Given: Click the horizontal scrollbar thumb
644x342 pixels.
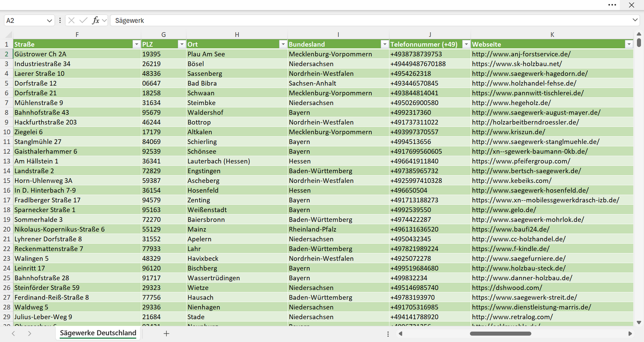Looking at the screenshot, I should tap(500, 334).
